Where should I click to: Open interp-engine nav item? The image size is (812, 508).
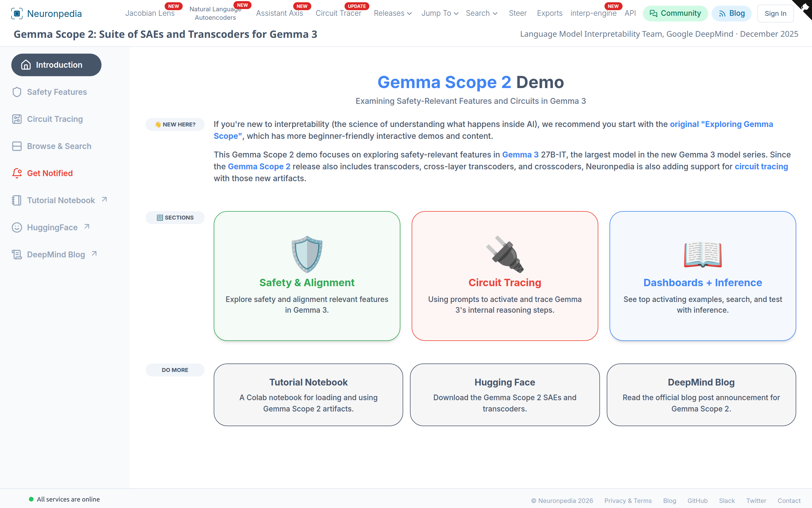593,14
